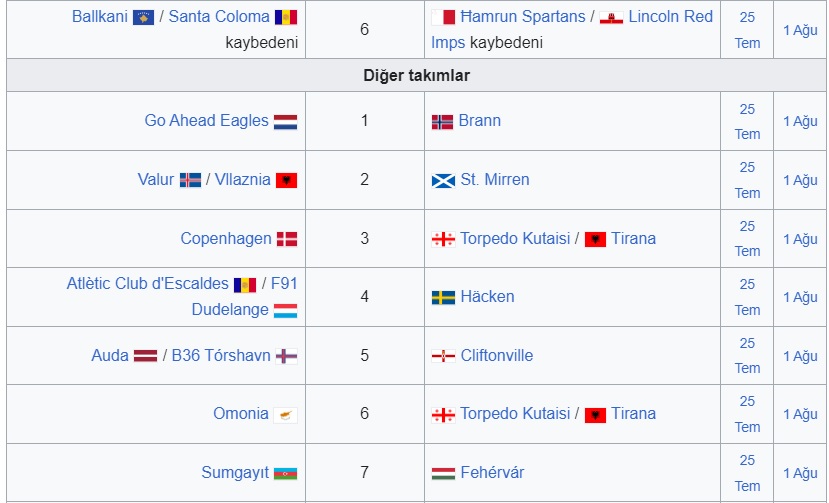Click the Norway flag next to Brann

click(x=443, y=122)
